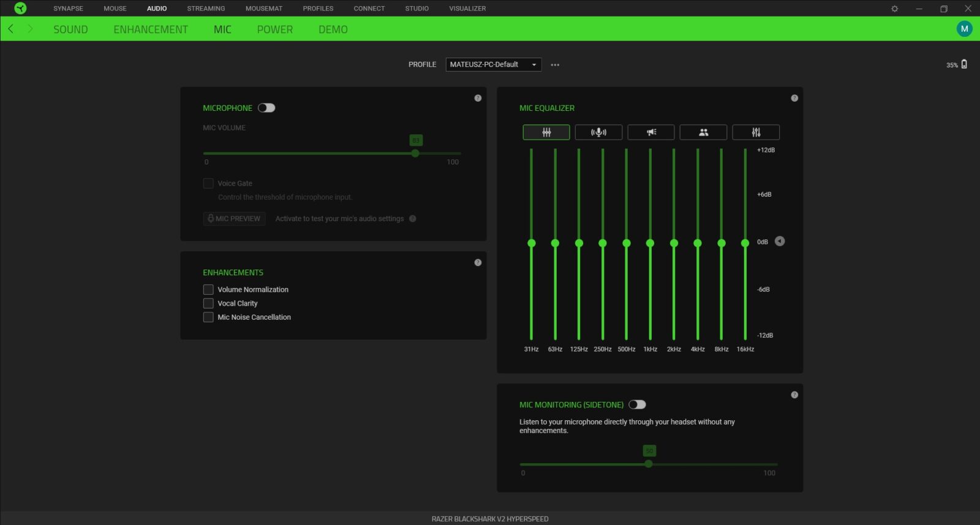Open the MATEUSZ-PC-Default profile dropdown
The width and height of the screenshot is (980, 525).
coord(493,64)
